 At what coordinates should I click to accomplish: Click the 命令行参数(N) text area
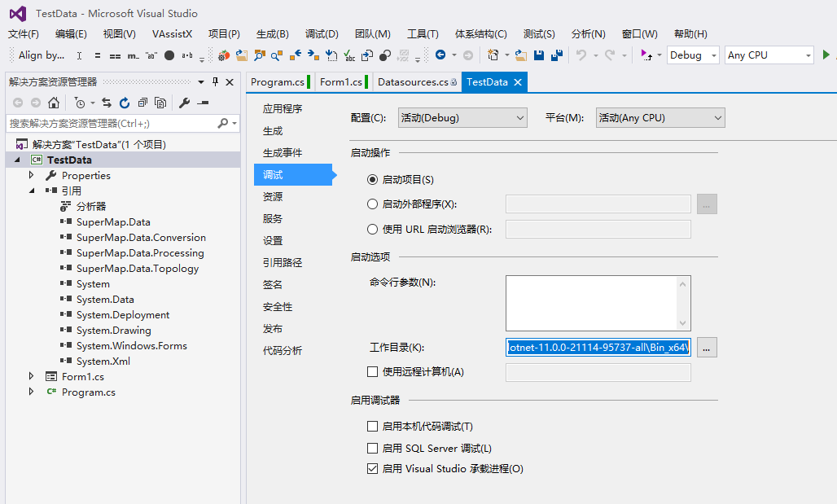[x=598, y=303]
